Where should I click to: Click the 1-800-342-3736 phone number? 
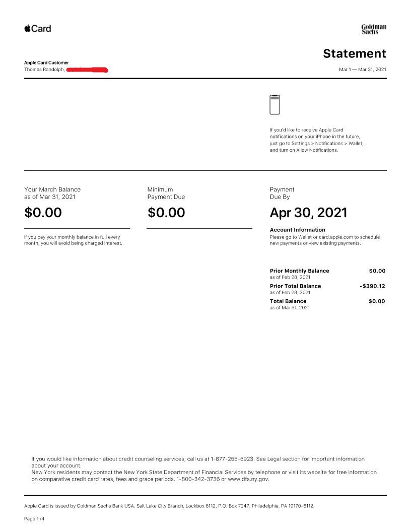click(x=198, y=479)
